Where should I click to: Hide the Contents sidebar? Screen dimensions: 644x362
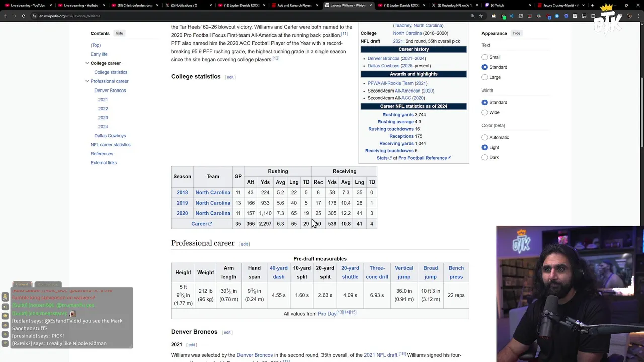119,33
